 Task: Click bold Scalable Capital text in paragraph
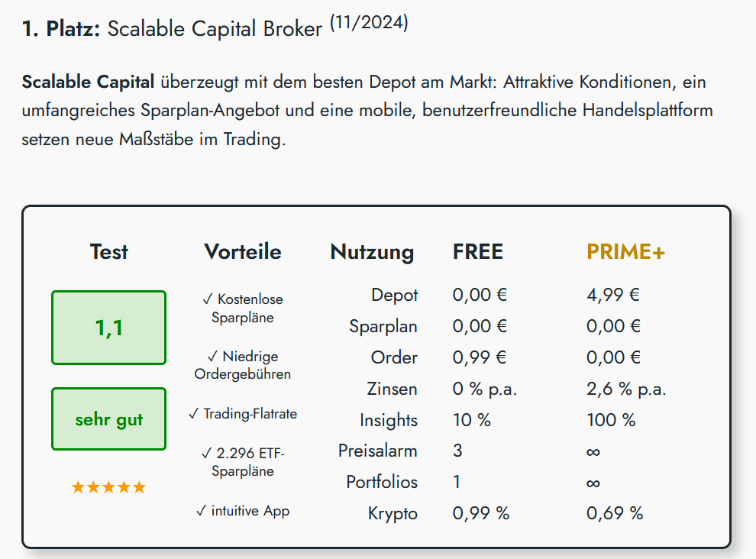(89, 82)
